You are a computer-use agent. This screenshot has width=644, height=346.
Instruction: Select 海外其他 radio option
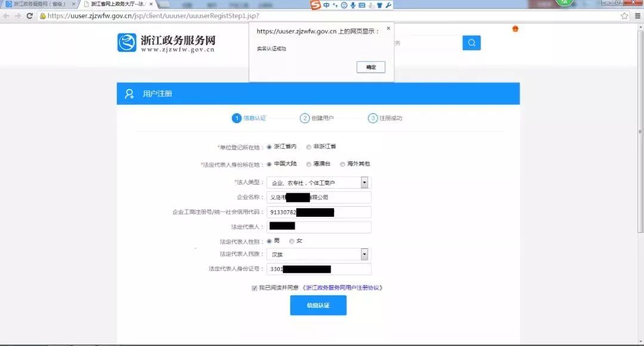point(342,164)
